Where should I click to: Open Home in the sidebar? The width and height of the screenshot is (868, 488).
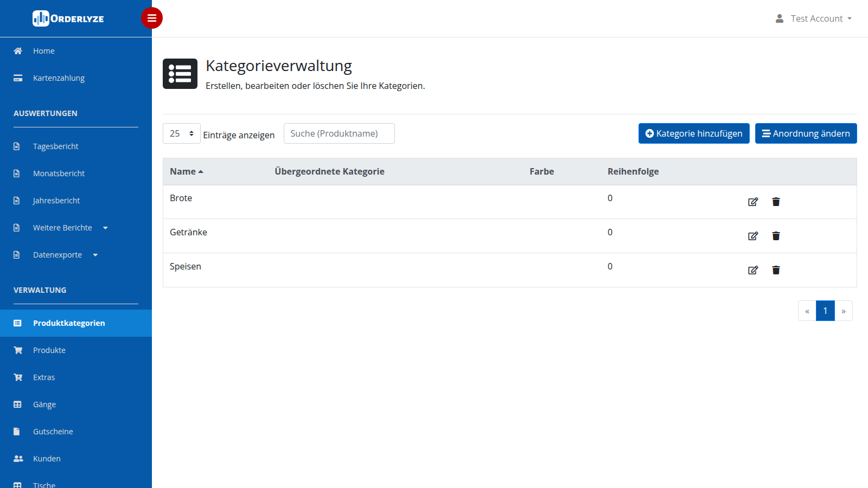click(x=76, y=51)
